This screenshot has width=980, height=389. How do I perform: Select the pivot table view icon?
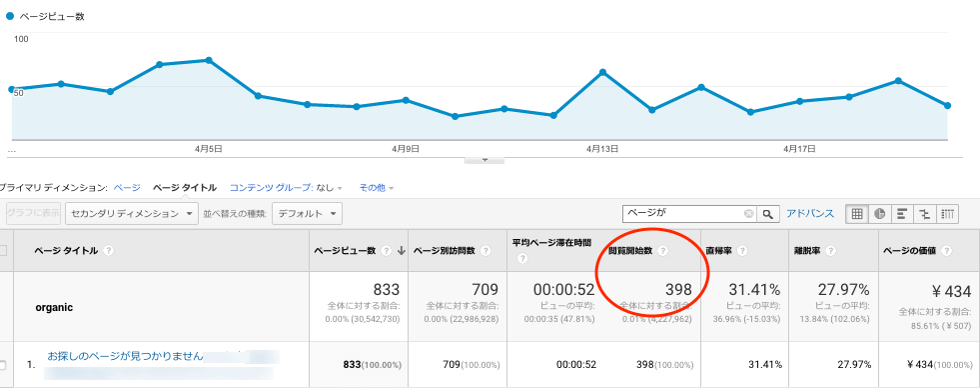pos(948,214)
